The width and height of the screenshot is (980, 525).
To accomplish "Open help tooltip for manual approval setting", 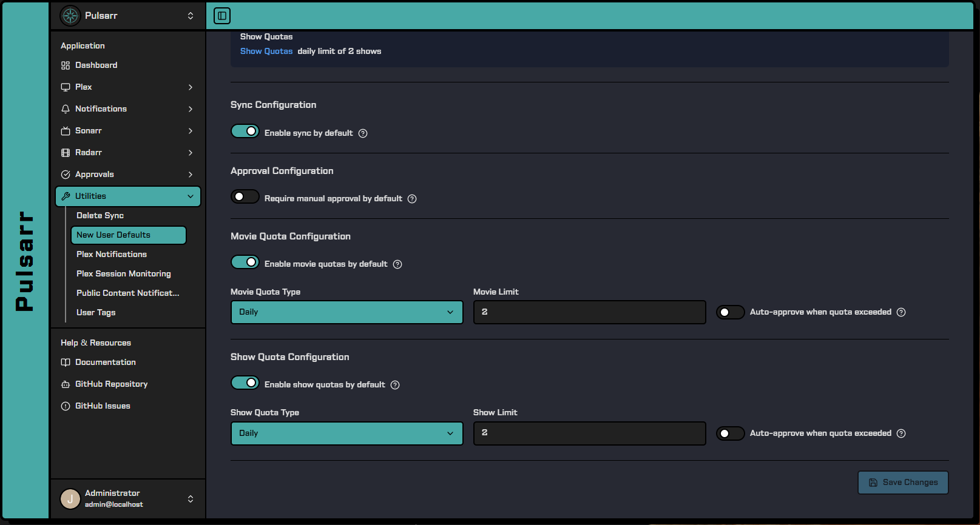I will [412, 199].
